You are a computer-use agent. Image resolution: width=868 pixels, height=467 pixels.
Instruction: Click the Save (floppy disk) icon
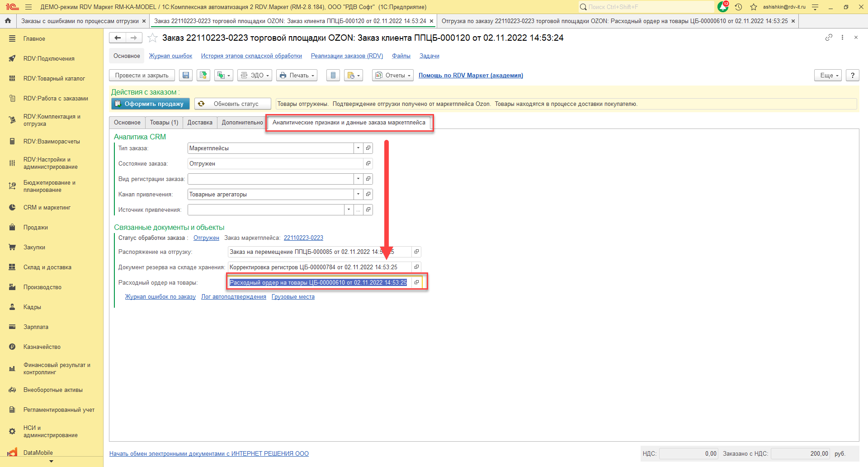coord(186,76)
